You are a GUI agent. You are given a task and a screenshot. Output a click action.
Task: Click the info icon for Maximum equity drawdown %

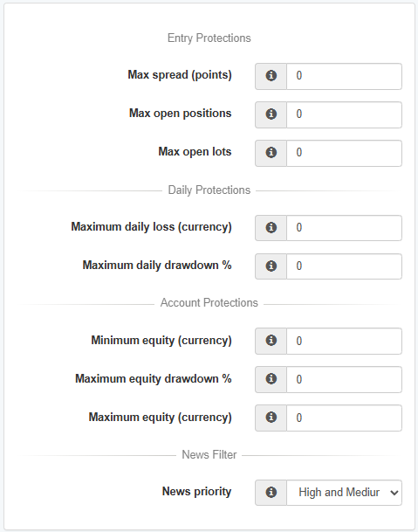pyautogui.click(x=271, y=379)
